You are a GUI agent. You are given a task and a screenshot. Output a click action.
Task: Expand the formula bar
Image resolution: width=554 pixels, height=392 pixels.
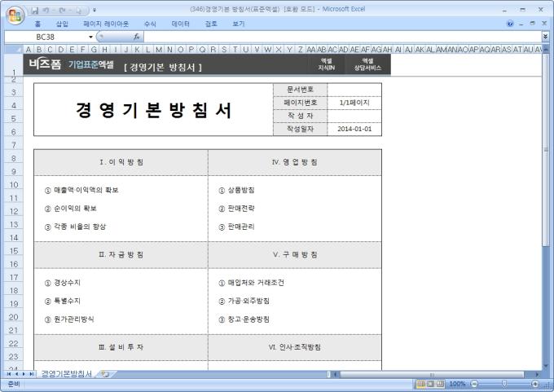pos(545,37)
